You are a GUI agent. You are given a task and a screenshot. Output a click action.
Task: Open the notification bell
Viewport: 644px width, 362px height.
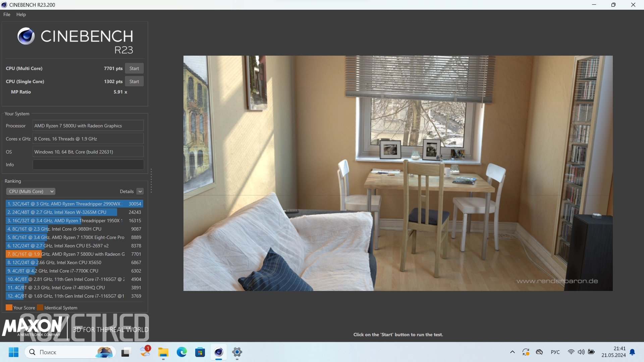point(632,352)
